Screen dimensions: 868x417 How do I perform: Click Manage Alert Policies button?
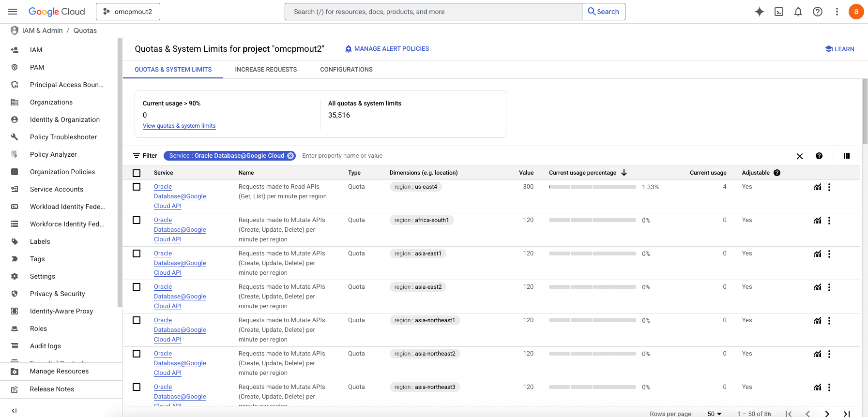[387, 49]
